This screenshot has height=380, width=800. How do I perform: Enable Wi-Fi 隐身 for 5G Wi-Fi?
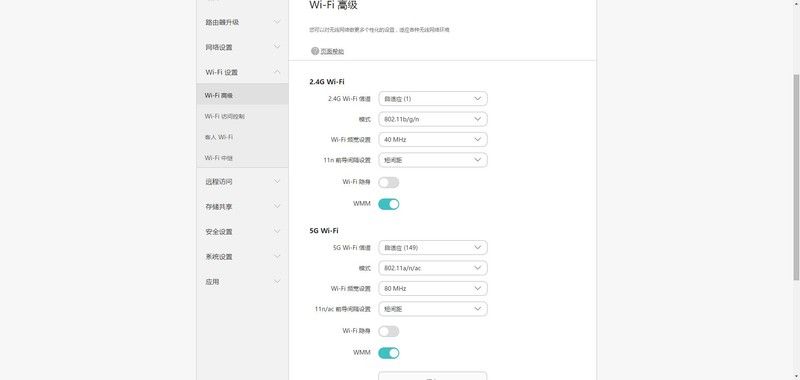click(x=388, y=331)
